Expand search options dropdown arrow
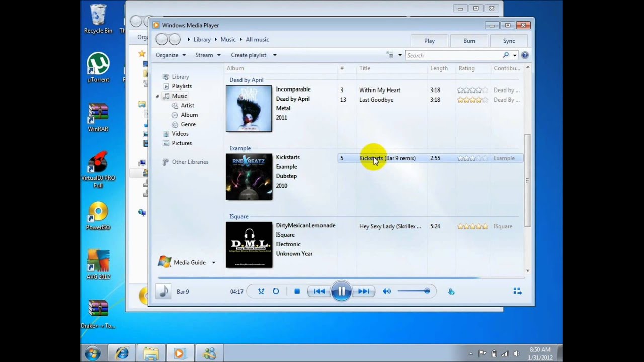This screenshot has height=362, width=644. pyautogui.click(x=514, y=55)
